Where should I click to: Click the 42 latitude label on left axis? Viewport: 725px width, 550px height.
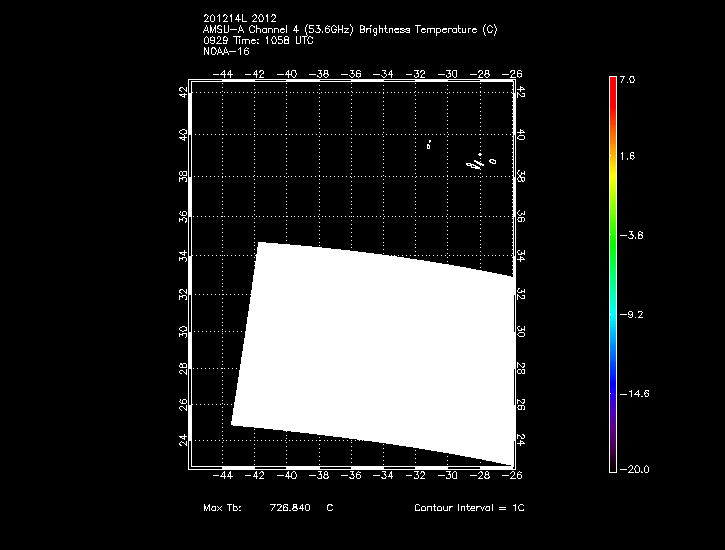click(182, 92)
